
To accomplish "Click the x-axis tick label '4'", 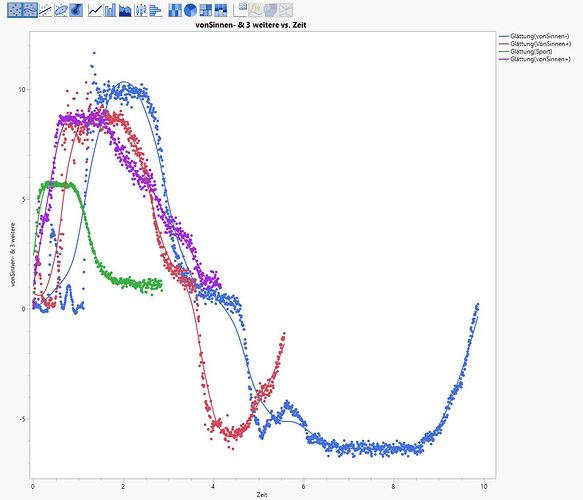I will pos(213,486).
